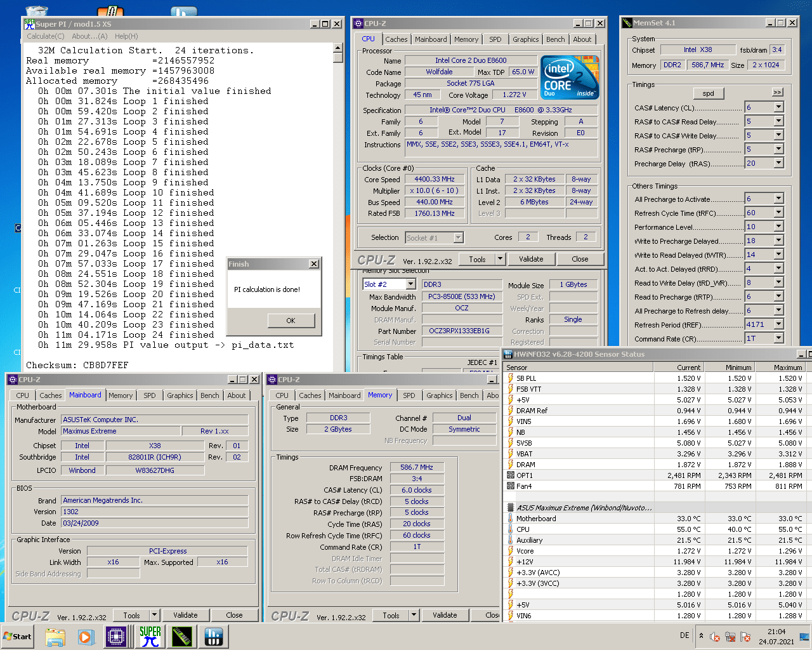This screenshot has width=812, height=650.
Task: Click the thermometer icon beside CPU row
Action: (511, 529)
